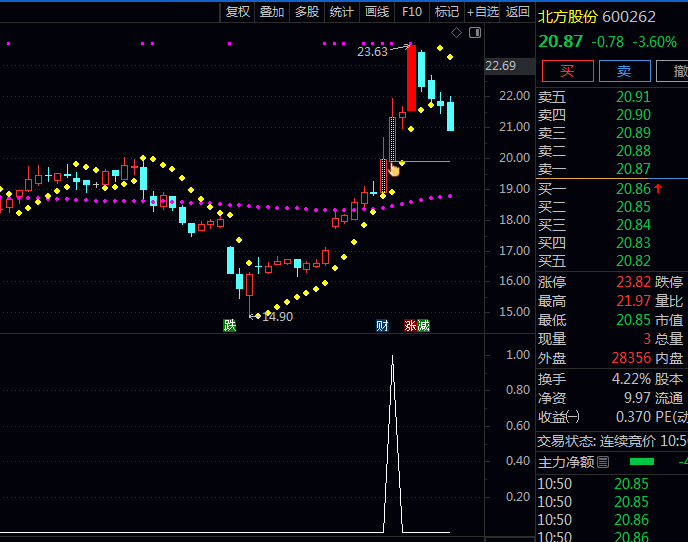Click the green 减 event marker
The image size is (688, 542).
coord(423,326)
